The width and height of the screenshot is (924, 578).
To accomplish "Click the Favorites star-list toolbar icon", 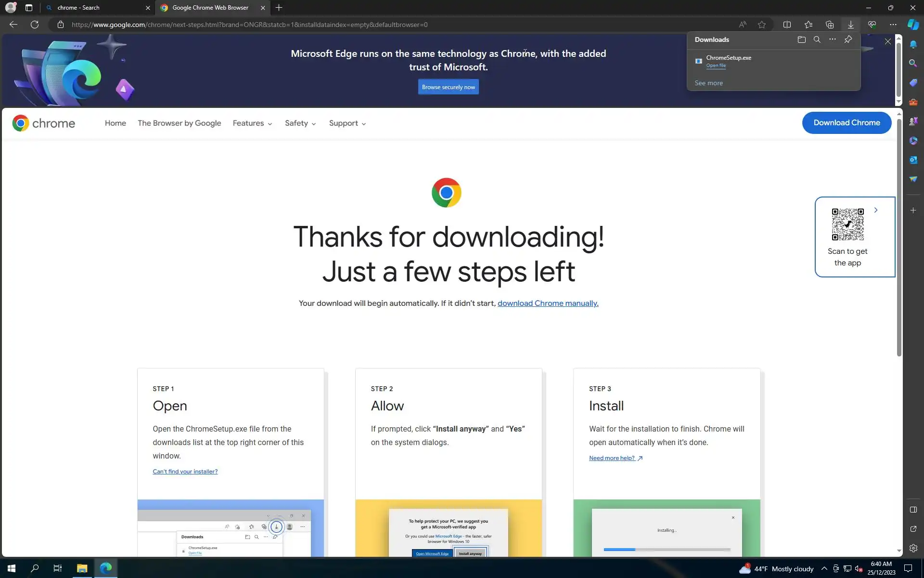I will tap(808, 25).
